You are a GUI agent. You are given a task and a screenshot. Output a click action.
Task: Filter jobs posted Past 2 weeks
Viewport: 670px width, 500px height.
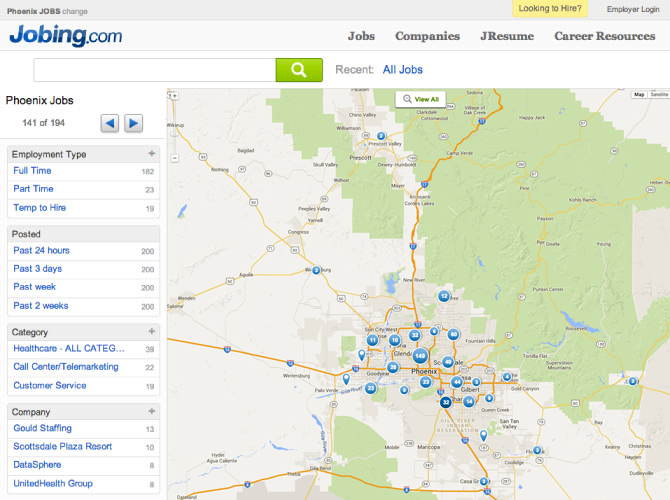pyautogui.click(x=41, y=306)
